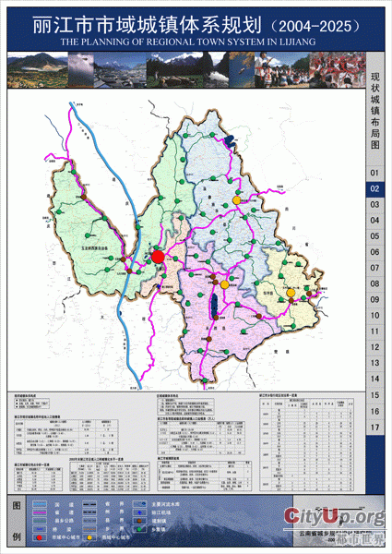
Task: Click the title "丽江市市域城镇体系规划"
Action: (148, 26)
